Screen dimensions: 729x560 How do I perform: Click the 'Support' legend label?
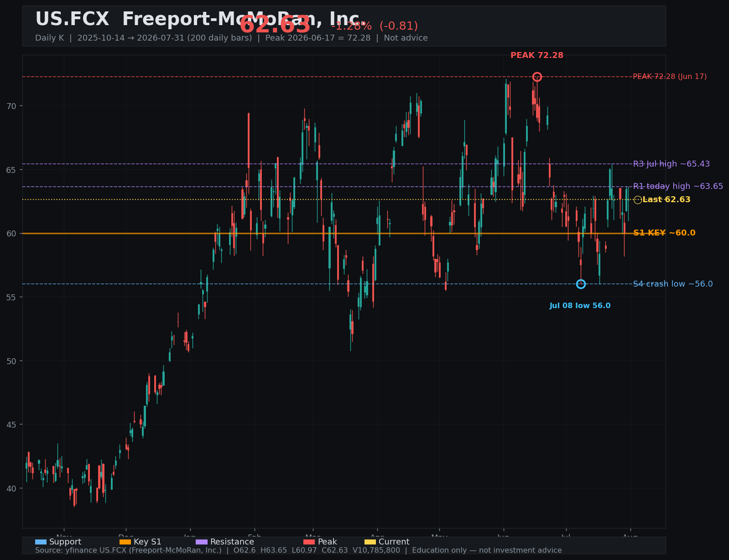pos(65,542)
